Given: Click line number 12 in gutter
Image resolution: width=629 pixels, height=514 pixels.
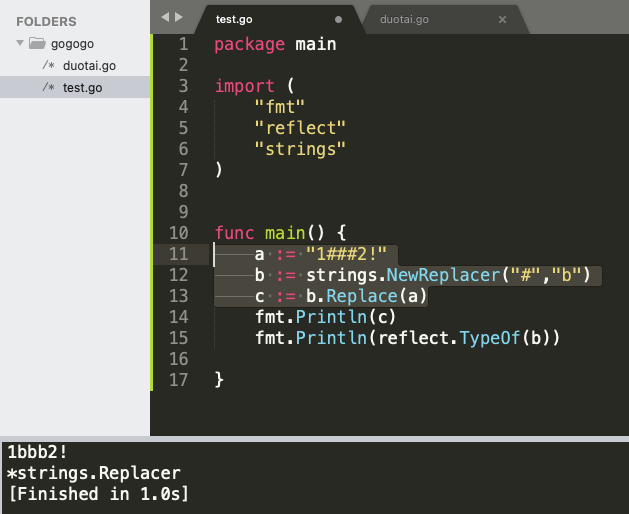Looking at the screenshot, I should tap(179, 275).
